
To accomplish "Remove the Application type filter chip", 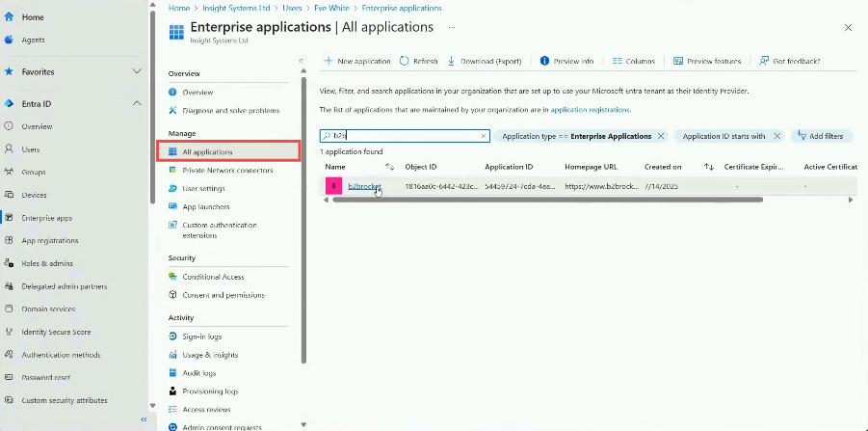I will pyautogui.click(x=661, y=136).
